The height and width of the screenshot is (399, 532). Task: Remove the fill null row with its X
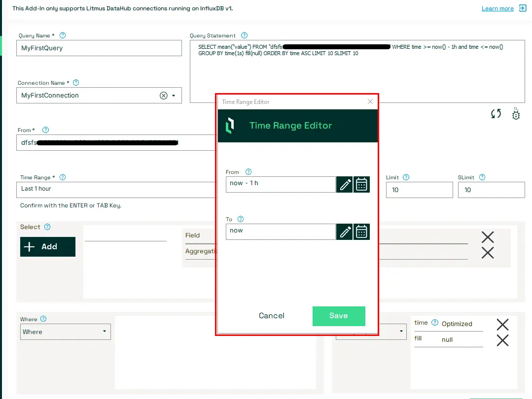[x=502, y=340]
